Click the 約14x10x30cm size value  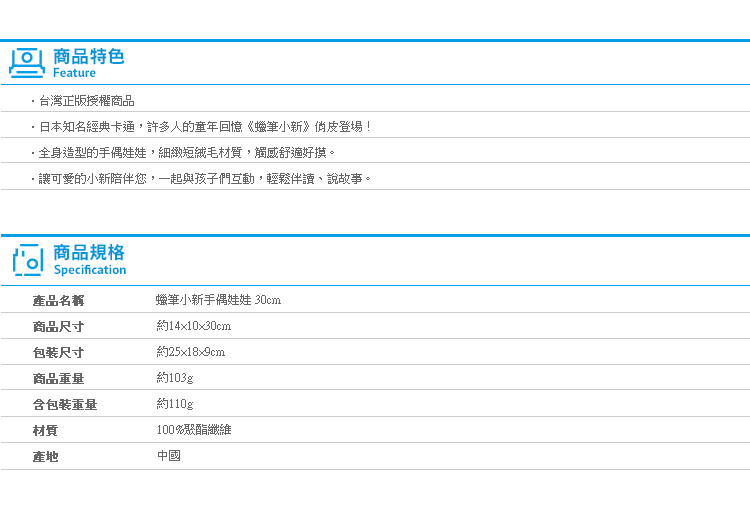point(194,326)
